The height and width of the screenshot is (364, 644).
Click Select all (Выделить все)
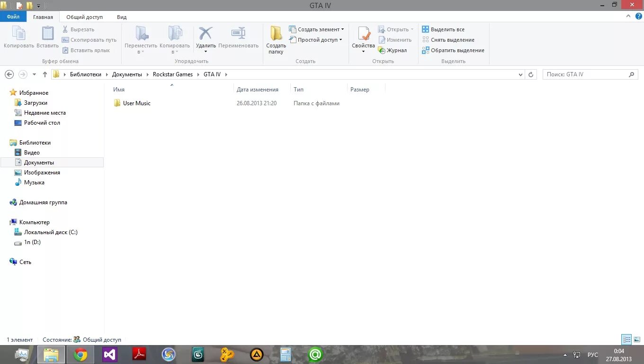click(443, 29)
